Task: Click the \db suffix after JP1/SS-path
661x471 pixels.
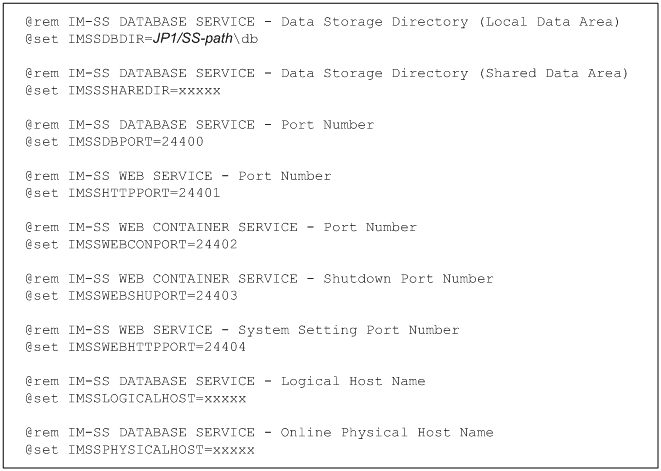Action: pyautogui.click(x=245, y=38)
